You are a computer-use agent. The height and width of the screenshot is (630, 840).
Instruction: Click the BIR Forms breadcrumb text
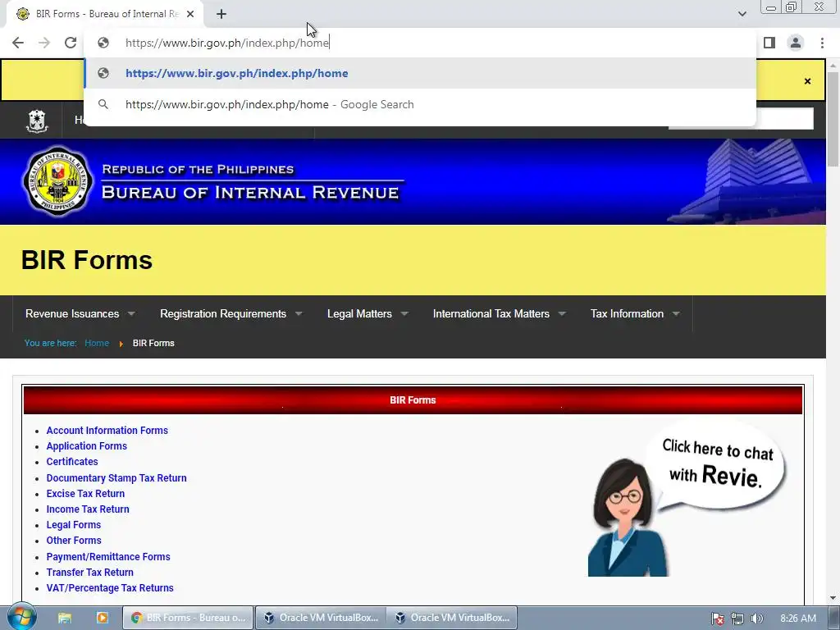[153, 343]
